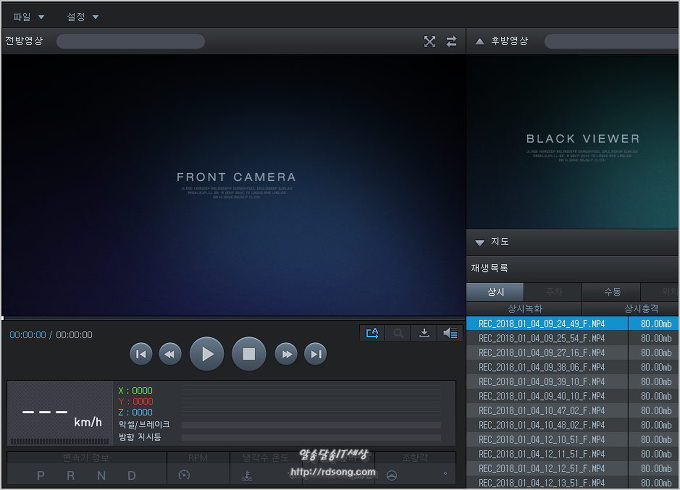
Task: Swap the front and rear camera views
Action: (451, 41)
